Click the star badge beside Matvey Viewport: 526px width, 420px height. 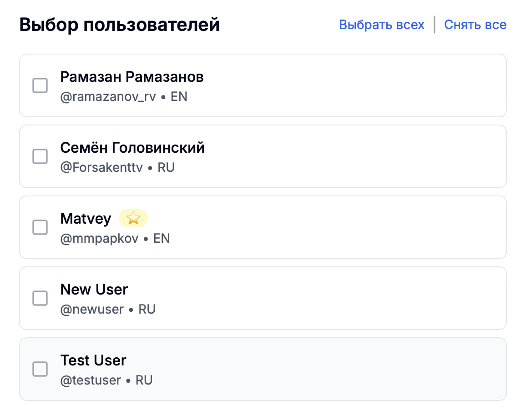(133, 219)
